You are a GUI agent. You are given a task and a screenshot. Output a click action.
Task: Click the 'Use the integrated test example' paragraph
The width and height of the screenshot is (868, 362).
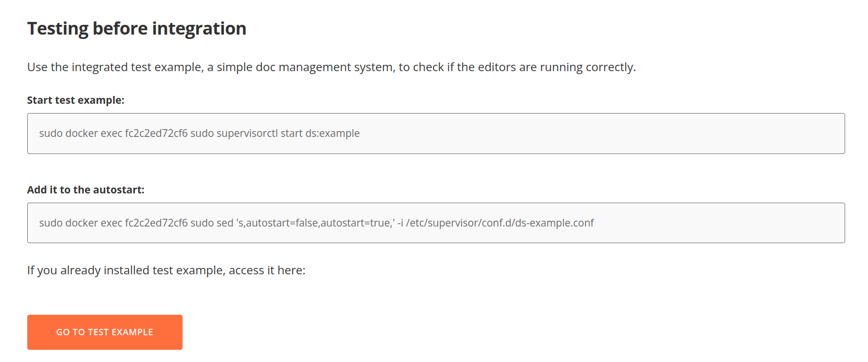(332, 67)
